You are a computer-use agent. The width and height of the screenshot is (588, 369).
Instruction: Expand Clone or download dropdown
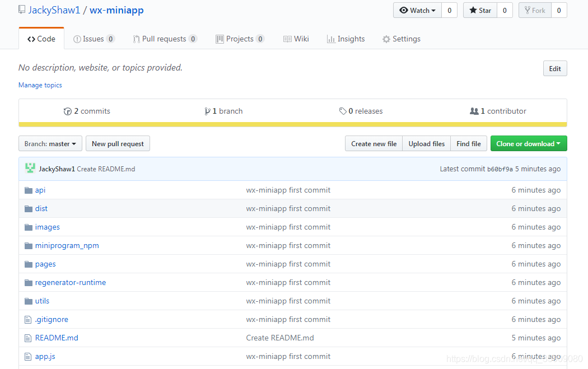point(529,144)
